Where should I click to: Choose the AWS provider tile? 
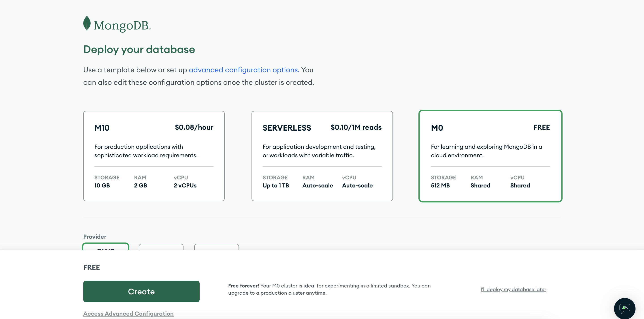tap(105, 247)
